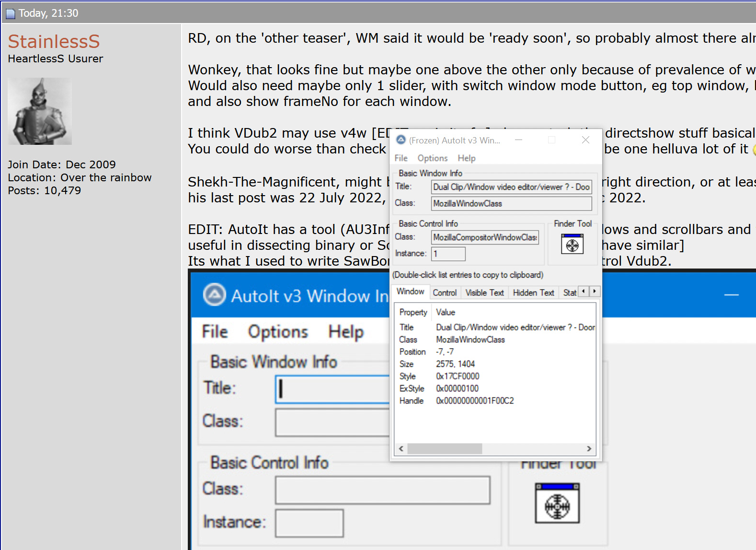Click the empty Class field under enlarged Basic Window Info
The image size is (756, 550).
pos(332,422)
